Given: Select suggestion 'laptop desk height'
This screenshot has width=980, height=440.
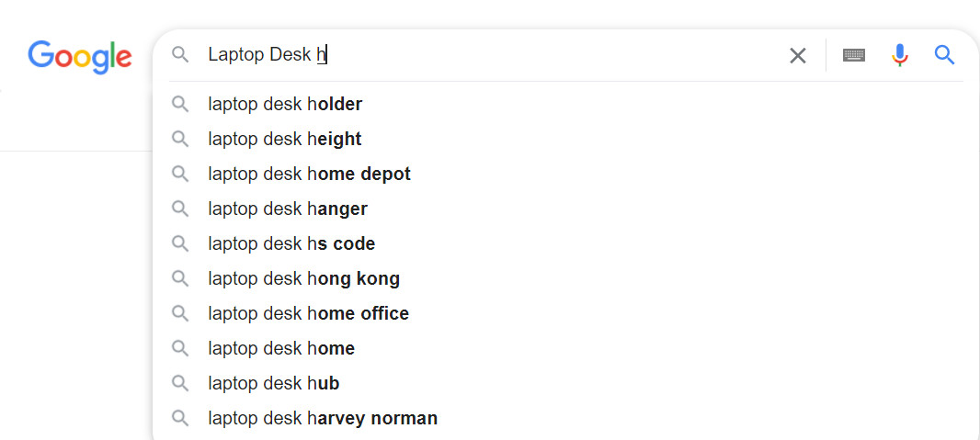Looking at the screenshot, I should point(285,140).
